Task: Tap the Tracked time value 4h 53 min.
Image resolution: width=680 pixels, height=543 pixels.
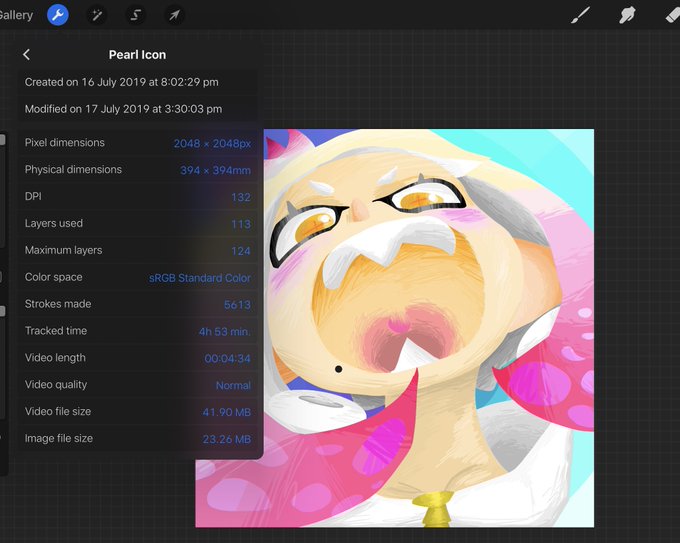Action: click(x=225, y=331)
